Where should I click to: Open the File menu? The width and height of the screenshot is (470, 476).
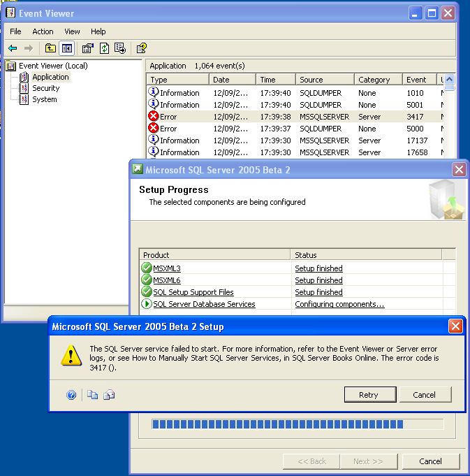click(x=15, y=31)
